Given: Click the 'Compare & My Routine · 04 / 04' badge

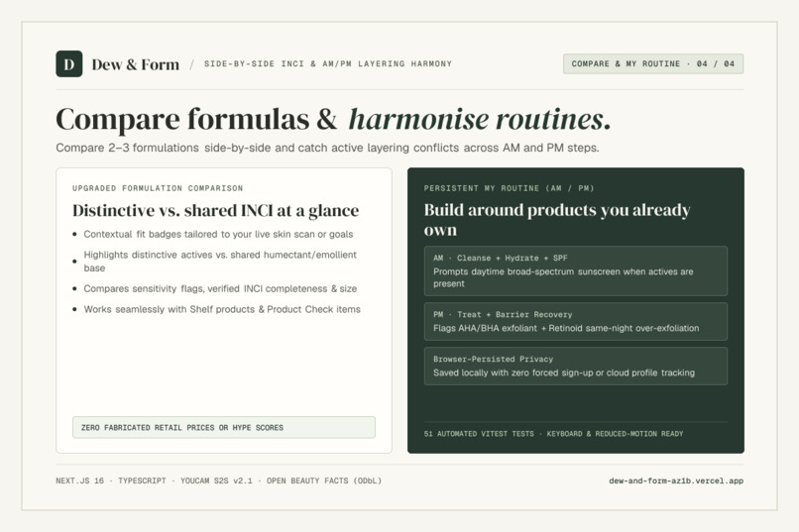Looking at the screenshot, I should pyautogui.click(x=653, y=64).
